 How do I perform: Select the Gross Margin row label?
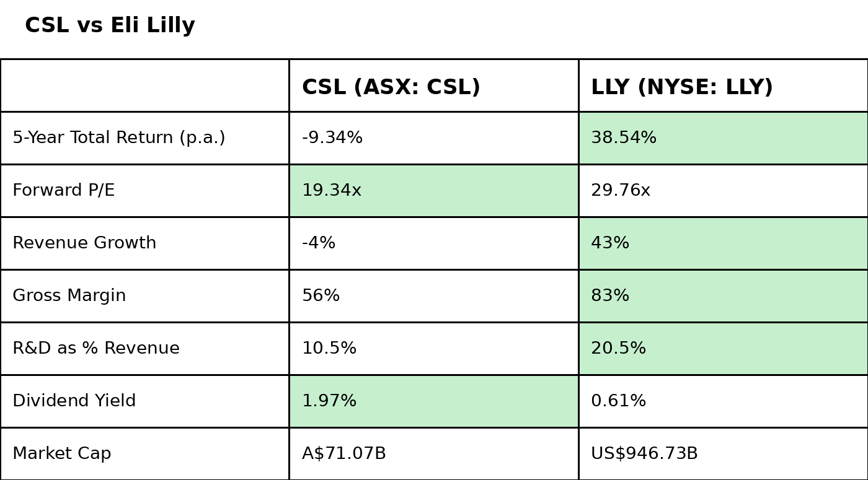click(69, 296)
